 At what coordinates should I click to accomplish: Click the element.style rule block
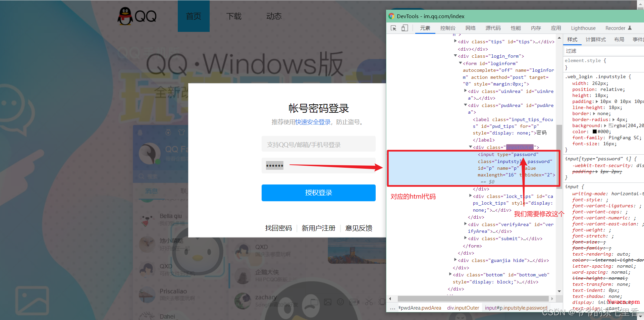[x=603, y=64]
